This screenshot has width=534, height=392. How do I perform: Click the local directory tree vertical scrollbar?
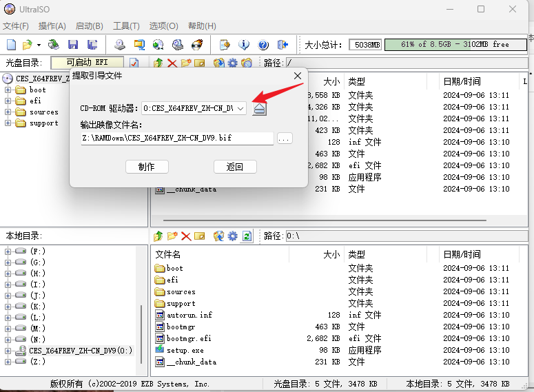(x=141, y=334)
